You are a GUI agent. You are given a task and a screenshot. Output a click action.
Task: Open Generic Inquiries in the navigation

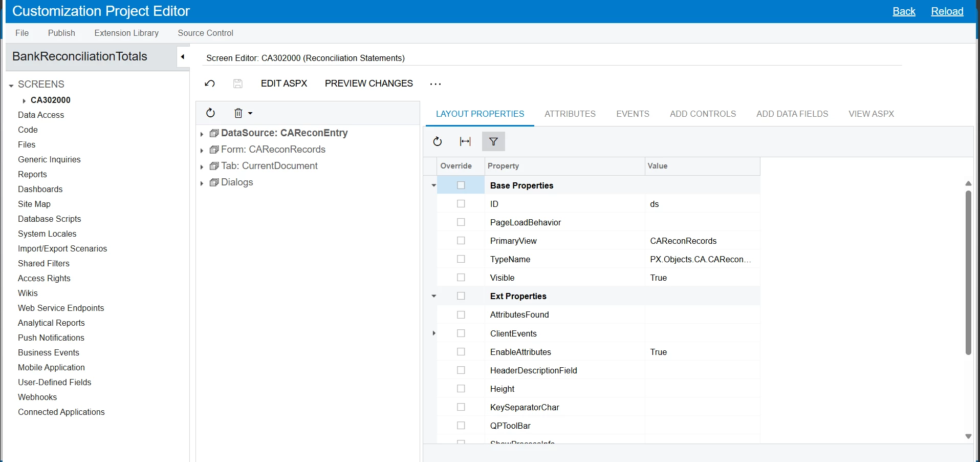tap(49, 159)
